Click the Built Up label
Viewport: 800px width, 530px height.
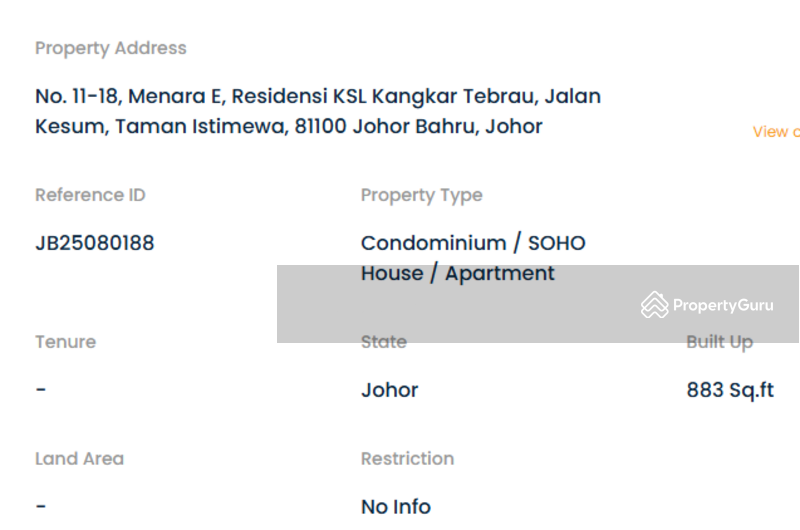tap(720, 342)
